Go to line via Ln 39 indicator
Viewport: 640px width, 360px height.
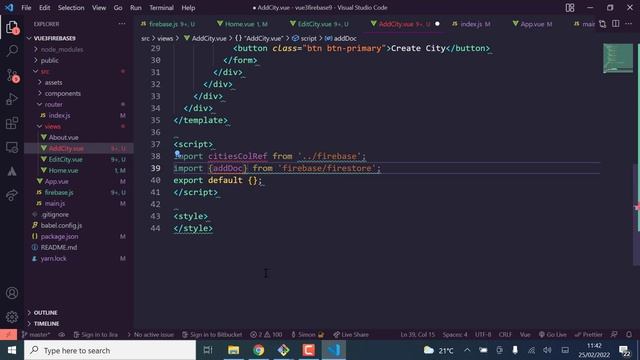click(418, 335)
